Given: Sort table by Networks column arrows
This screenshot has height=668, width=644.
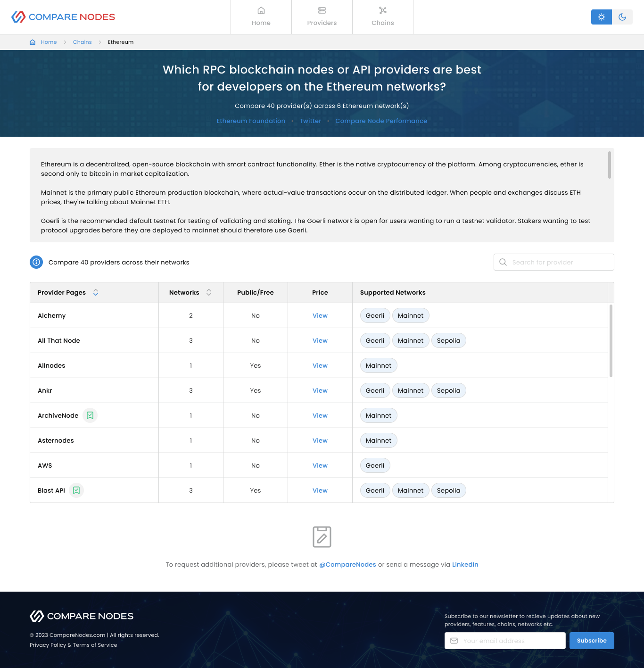Looking at the screenshot, I should coord(209,292).
